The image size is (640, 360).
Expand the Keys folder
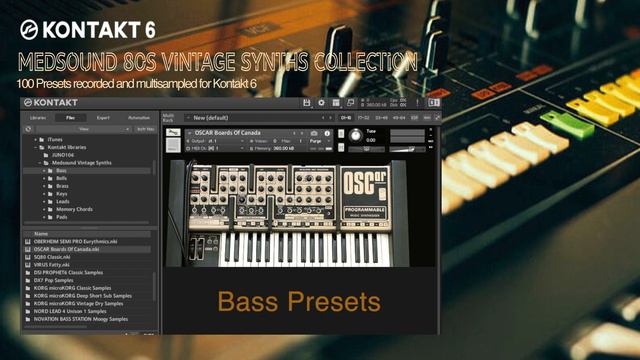coord(44,194)
